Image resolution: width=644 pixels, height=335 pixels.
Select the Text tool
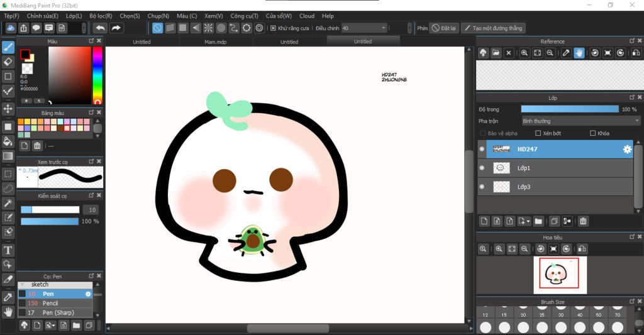point(8,250)
